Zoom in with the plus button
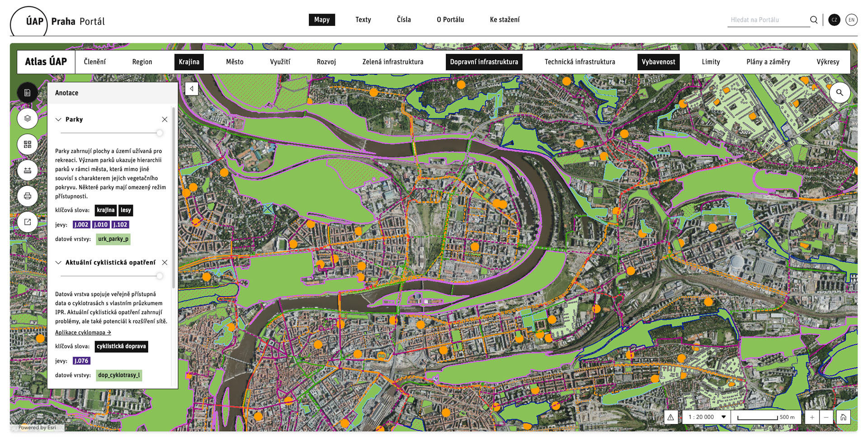 point(812,417)
